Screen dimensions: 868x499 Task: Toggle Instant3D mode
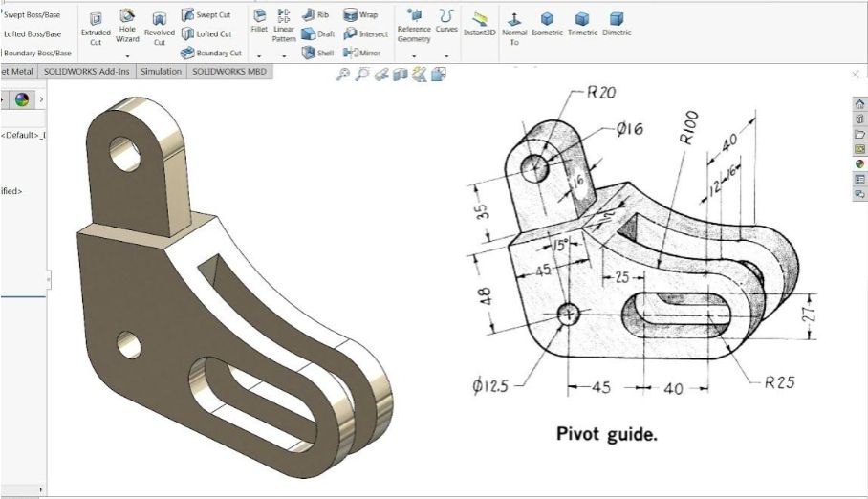point(479,23)
